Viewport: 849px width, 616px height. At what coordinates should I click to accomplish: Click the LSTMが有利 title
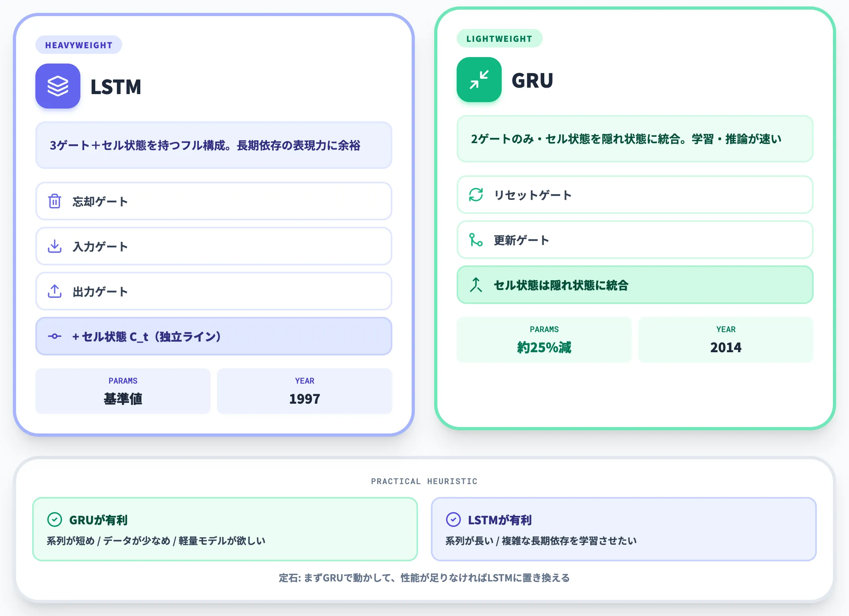coord(500,520)
